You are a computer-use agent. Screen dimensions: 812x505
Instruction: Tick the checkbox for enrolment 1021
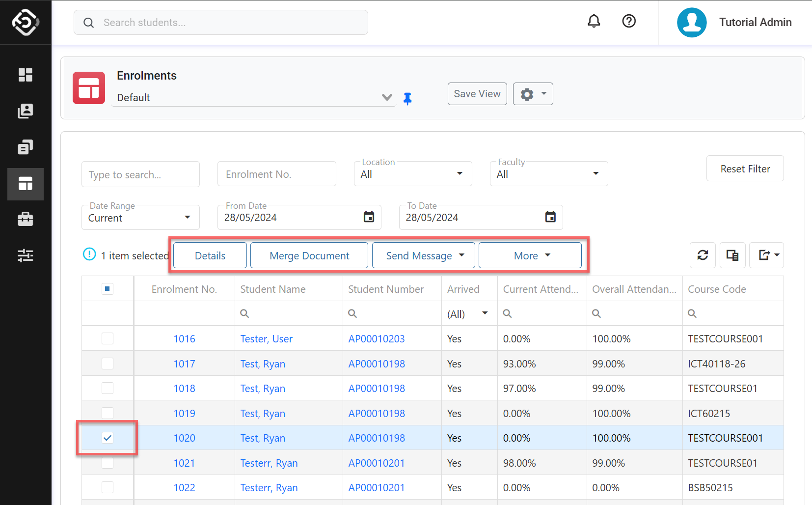pos(108,463)
